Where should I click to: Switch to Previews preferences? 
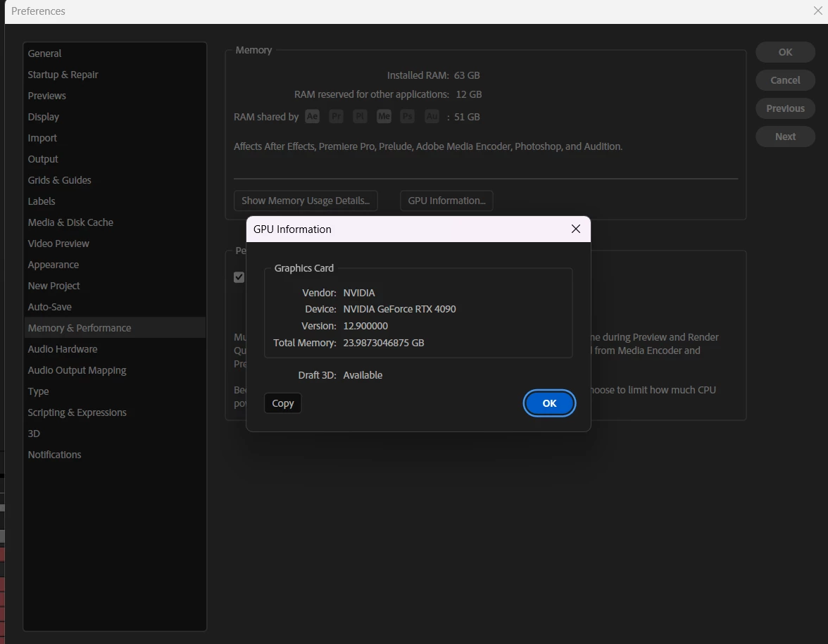coord(115,96)
